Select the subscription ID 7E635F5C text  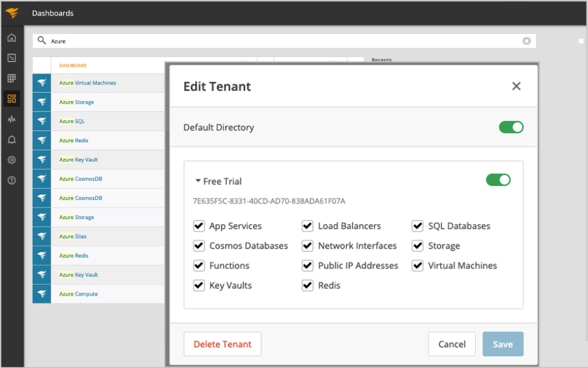click(269, 201)
